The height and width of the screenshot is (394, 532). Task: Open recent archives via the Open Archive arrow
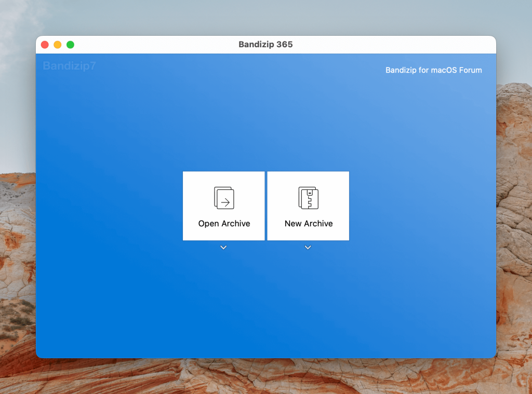point(223,248)
